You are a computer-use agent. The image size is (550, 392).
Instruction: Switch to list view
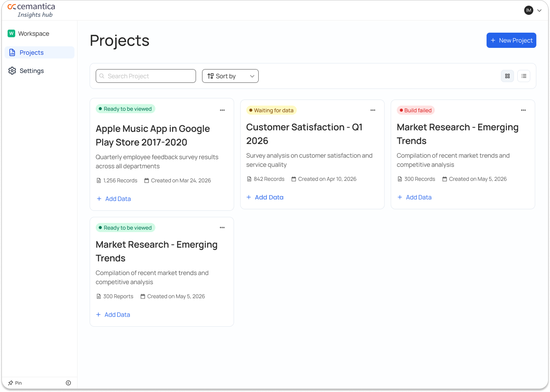coord(524,76)
